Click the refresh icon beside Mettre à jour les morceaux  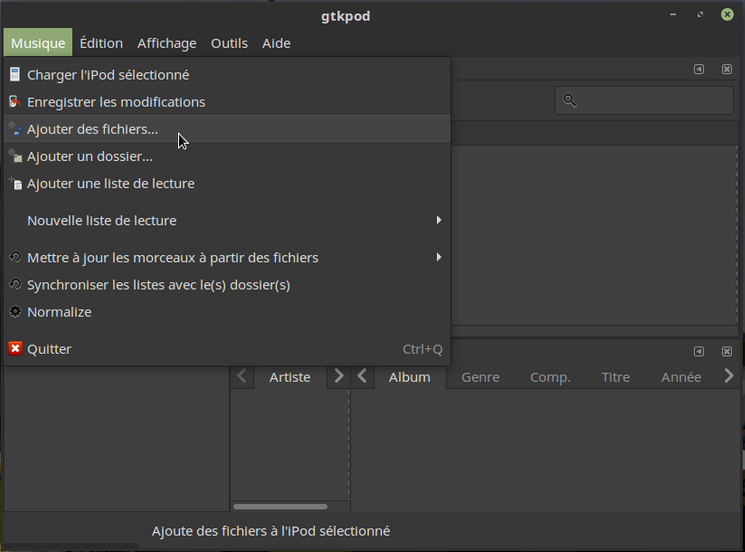click(x=15, y=258)
